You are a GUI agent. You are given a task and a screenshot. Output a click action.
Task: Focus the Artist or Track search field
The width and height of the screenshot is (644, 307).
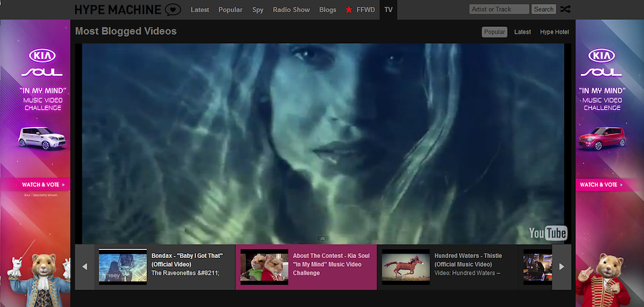[x=499, y=9]
